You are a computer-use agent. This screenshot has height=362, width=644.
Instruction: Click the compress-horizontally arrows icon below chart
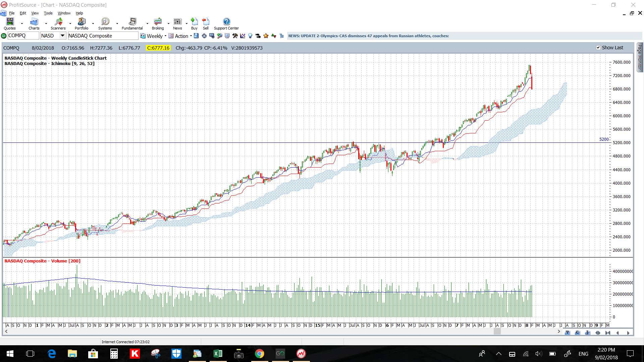[608, 333]
